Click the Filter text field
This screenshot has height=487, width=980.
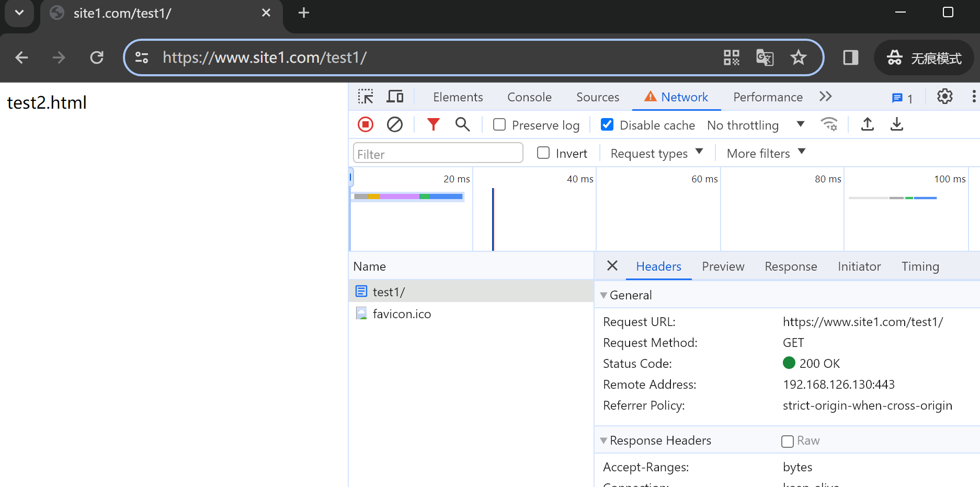pos(438,154)
